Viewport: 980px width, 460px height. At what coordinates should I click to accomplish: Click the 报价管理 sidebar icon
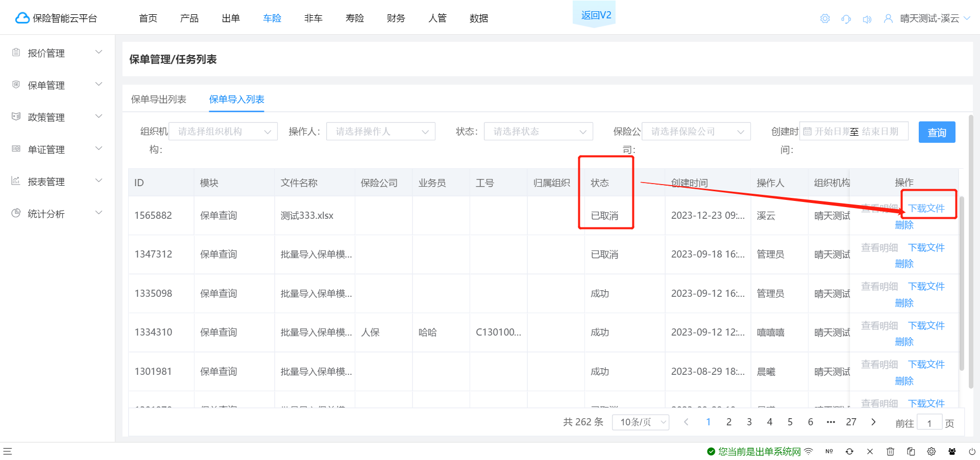click(16, 53)
